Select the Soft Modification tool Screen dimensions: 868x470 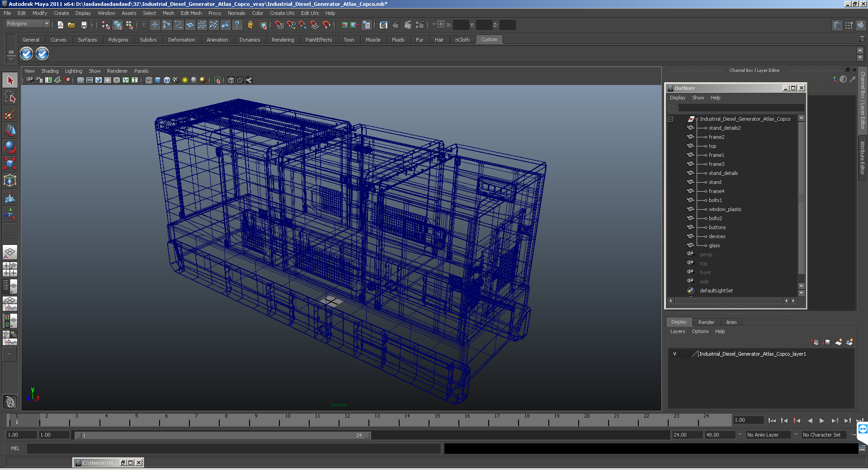tap(10, 197)
